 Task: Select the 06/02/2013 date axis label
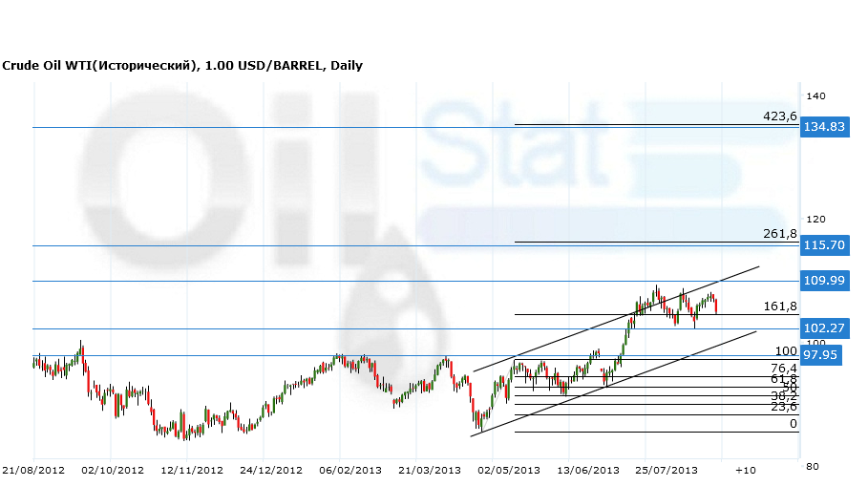click(350, 471)
